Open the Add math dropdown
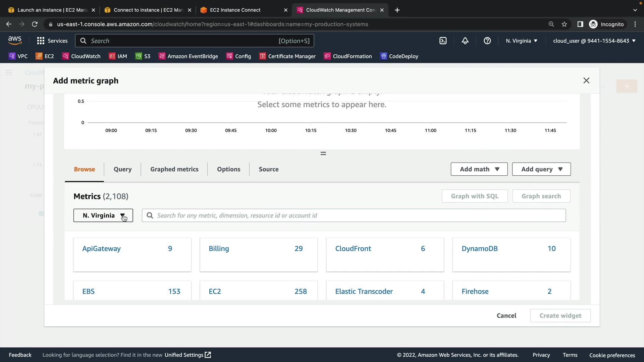Screen dimensions: 644x362 point(479,169)
